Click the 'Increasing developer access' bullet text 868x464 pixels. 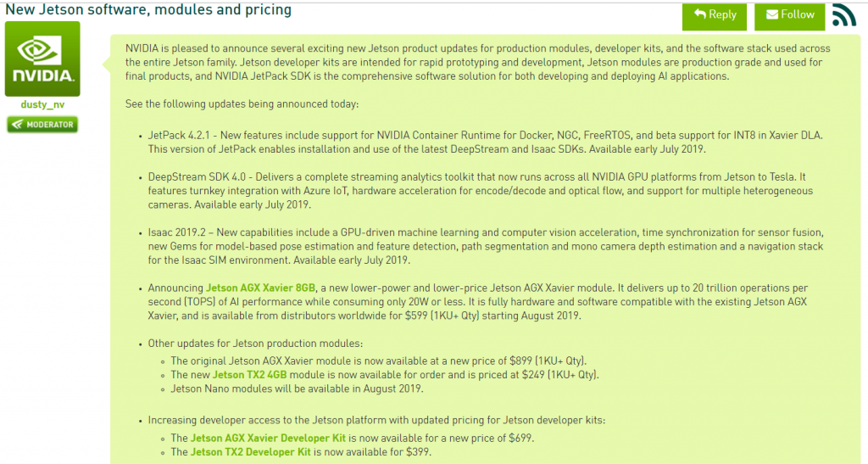click(376, 420)
